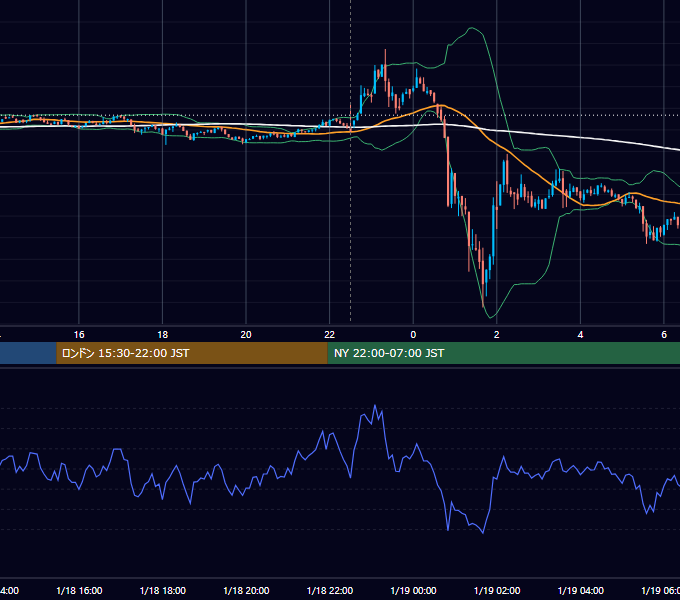680x600 pixels.
Task: Click the '20' hour label on upper axis
Action: 246,335
